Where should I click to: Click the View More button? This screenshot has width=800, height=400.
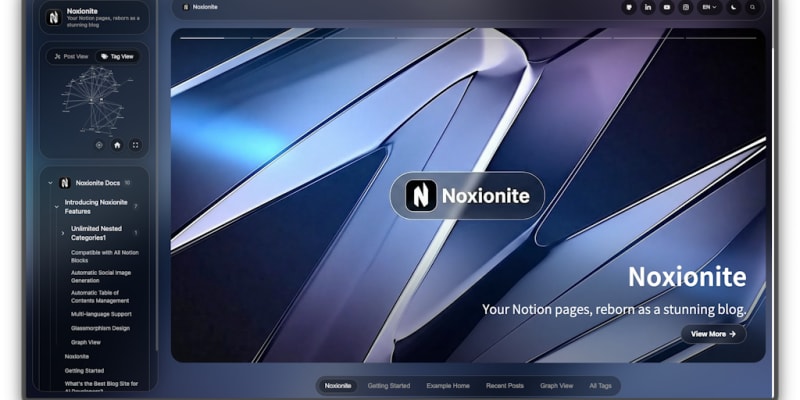click(x=713, y=334)
